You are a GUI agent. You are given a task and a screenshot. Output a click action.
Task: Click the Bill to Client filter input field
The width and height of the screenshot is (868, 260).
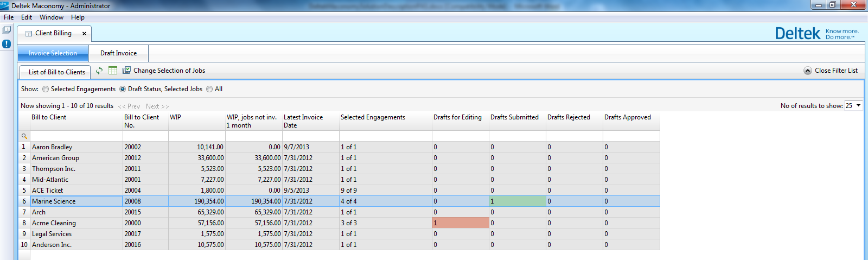tap(76, 136)
